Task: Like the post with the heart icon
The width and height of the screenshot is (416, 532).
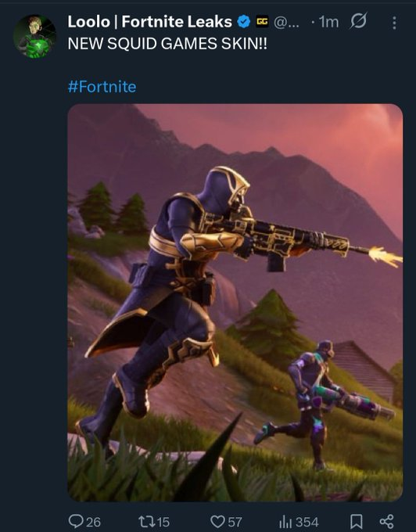Action: click(x=217, y=522)
